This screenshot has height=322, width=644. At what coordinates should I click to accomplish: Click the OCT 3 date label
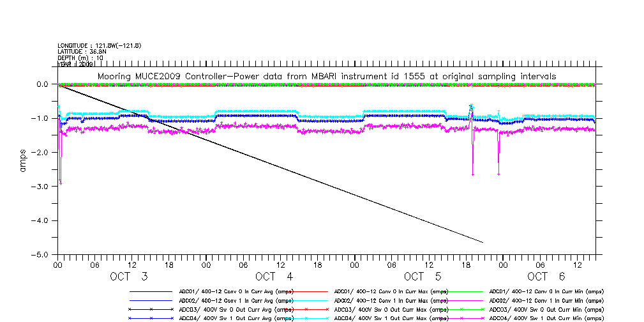coord(128,277)
